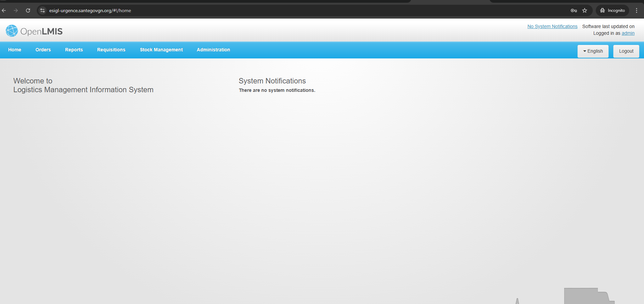
Task: Open the Requisitions menu
Action: [x=111, y=50]
